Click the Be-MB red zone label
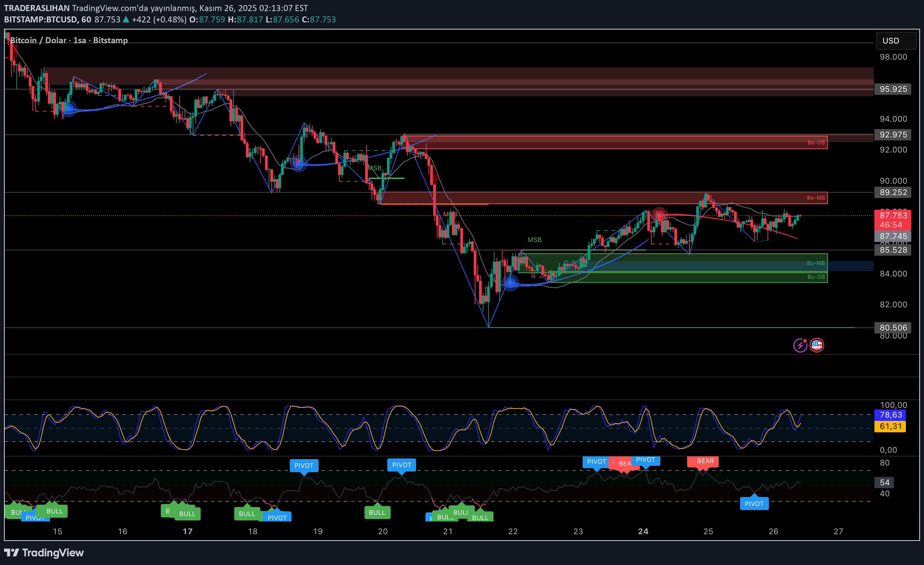924x565 pixels. pyautogui.click(x=816, y=198)
